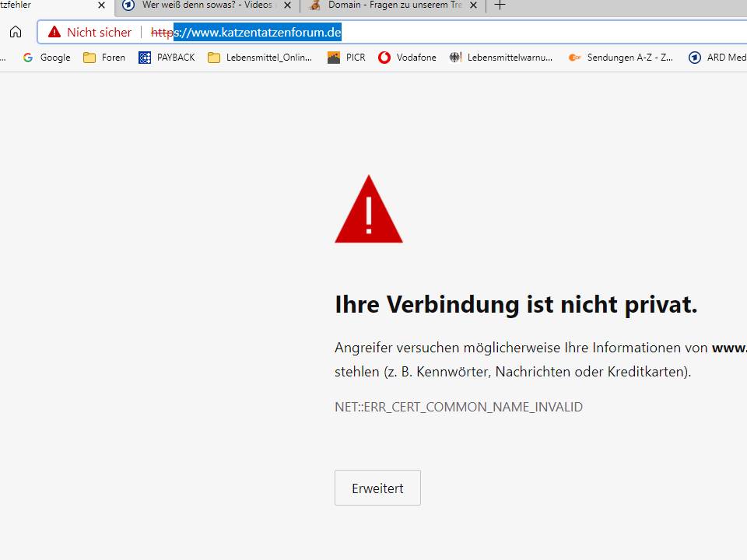Close the 'Domain - Fragen' tab

point(473,5)
